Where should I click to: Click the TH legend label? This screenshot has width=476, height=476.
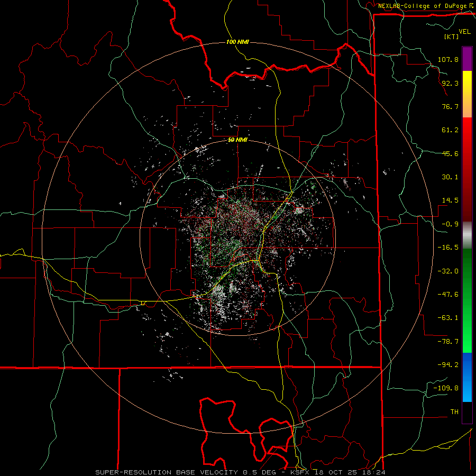(x=454, y=412)
